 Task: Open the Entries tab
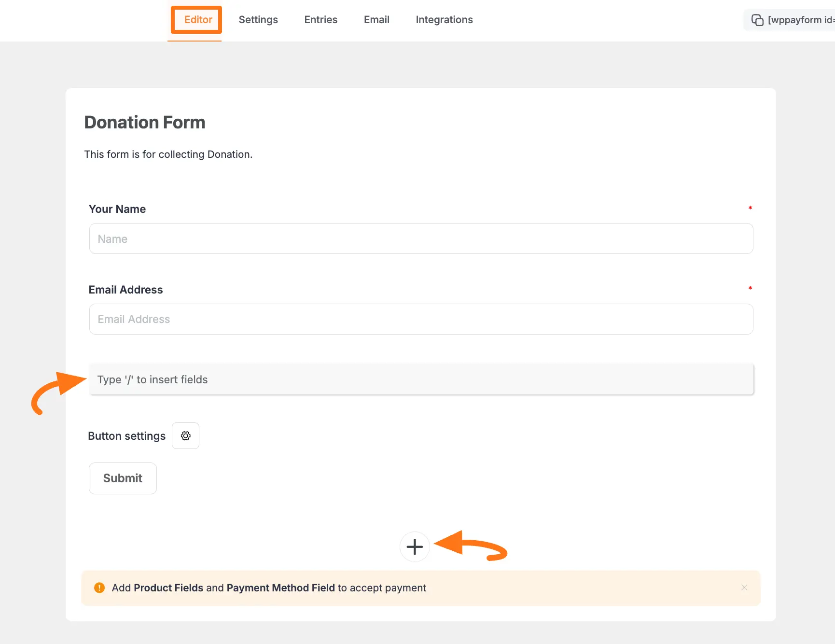click(320, 19)
